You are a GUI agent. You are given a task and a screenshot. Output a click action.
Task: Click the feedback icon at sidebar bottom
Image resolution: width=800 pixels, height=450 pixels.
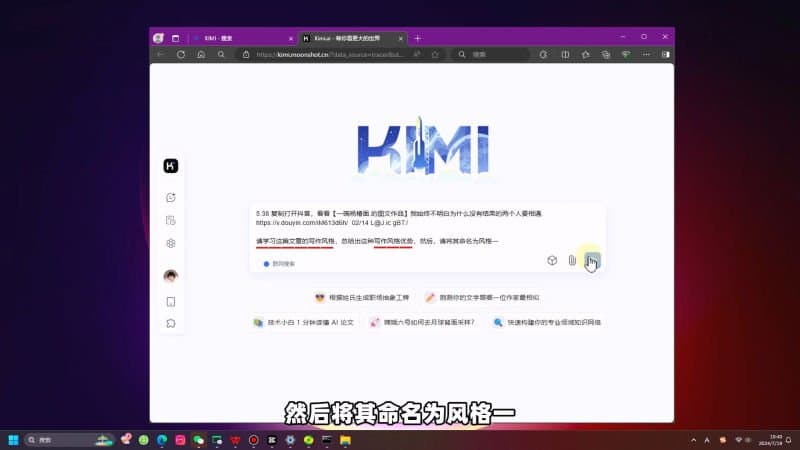tap(171, 323)
